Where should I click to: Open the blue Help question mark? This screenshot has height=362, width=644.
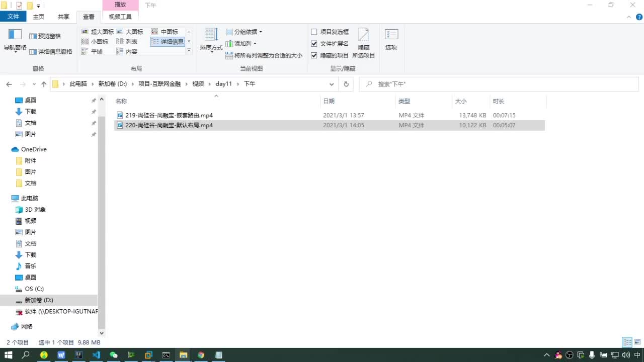639,17
